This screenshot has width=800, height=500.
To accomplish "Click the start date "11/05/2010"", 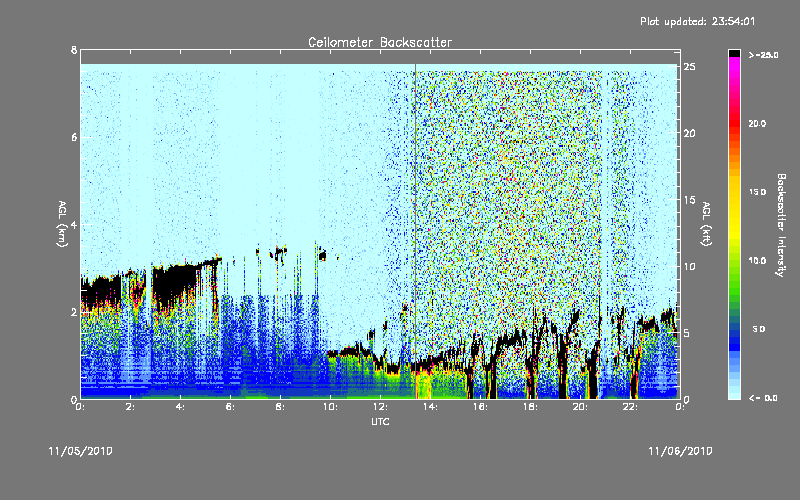I will (x=81, y=451).
